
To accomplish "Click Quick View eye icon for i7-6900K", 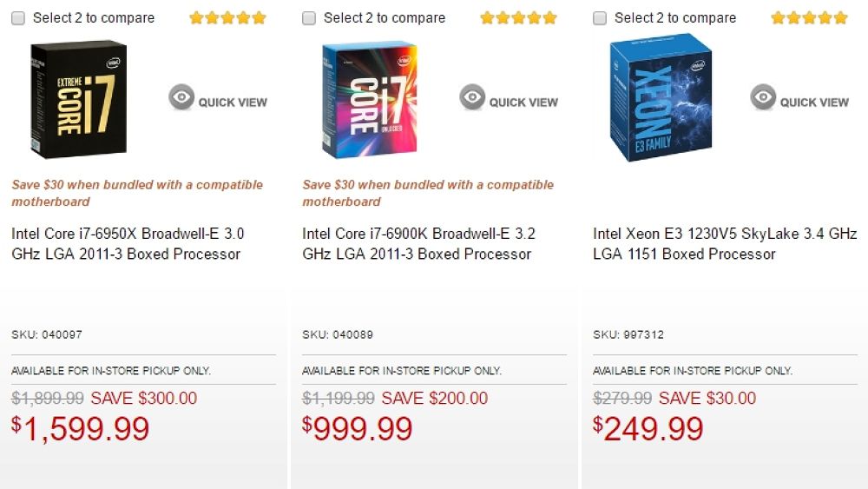I will pyautogui.click(x=472, y=97).
